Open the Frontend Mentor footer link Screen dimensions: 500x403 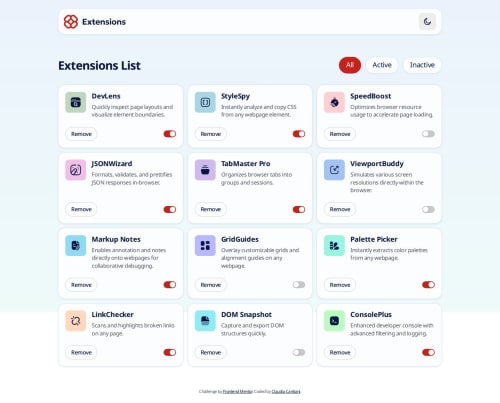point(238,391)
